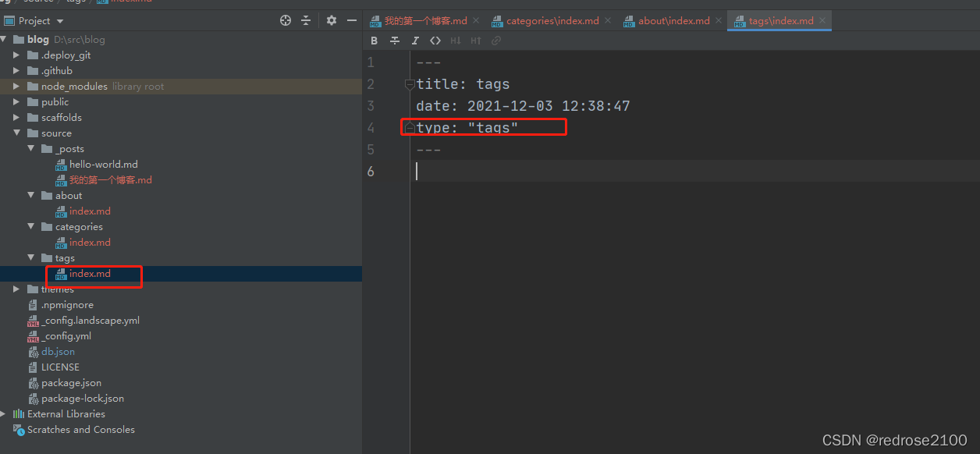This screenshot has width=980, height=454.
Task: Switch to categories\index.md editor tab
Action: pyautogui.click(x=552, y=21)
